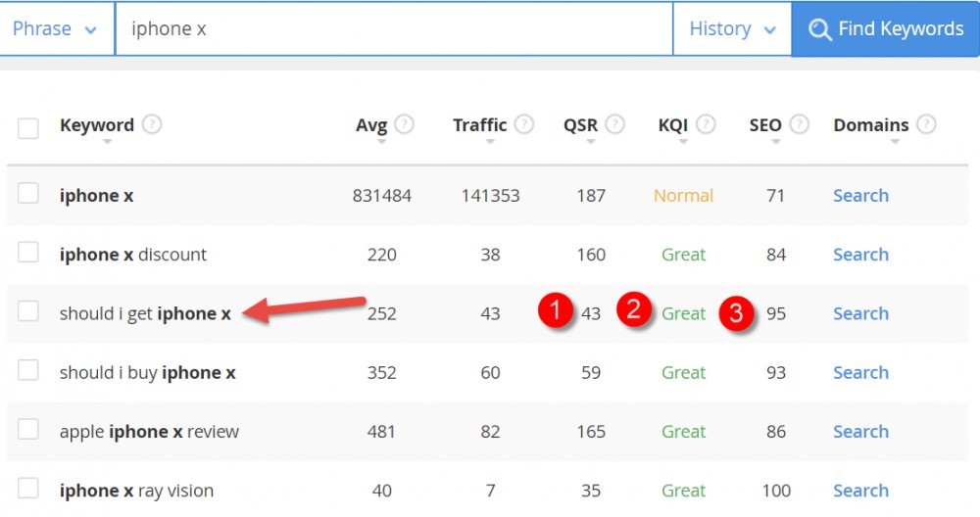Click the keyword search field containing iphone x

[x=394, y=28]
